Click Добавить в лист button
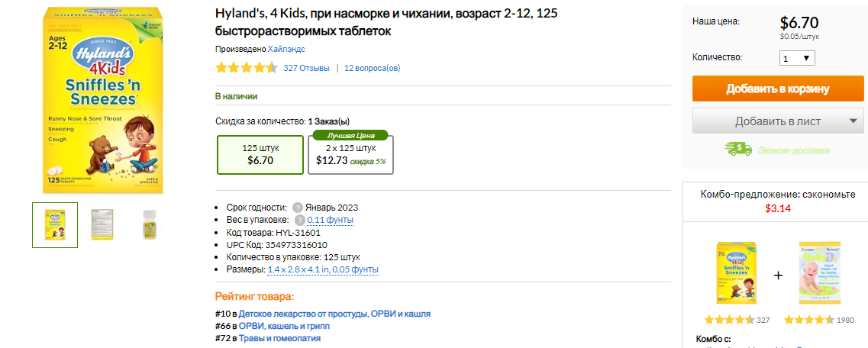868x348 pixels. tap(766, 121)
